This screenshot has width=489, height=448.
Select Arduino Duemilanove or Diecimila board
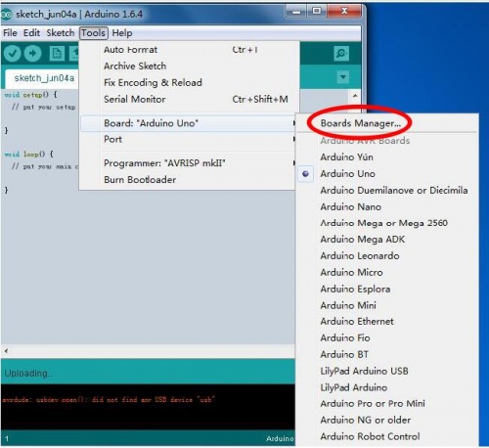[388, 191]
